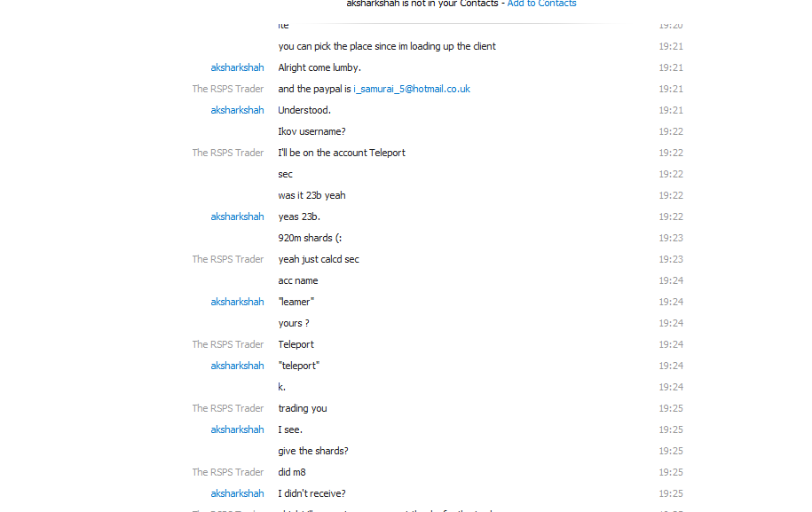Click the message 'Ikov username?'
The height and width of the screenshot is (512, 812).
tap(311, 131)
